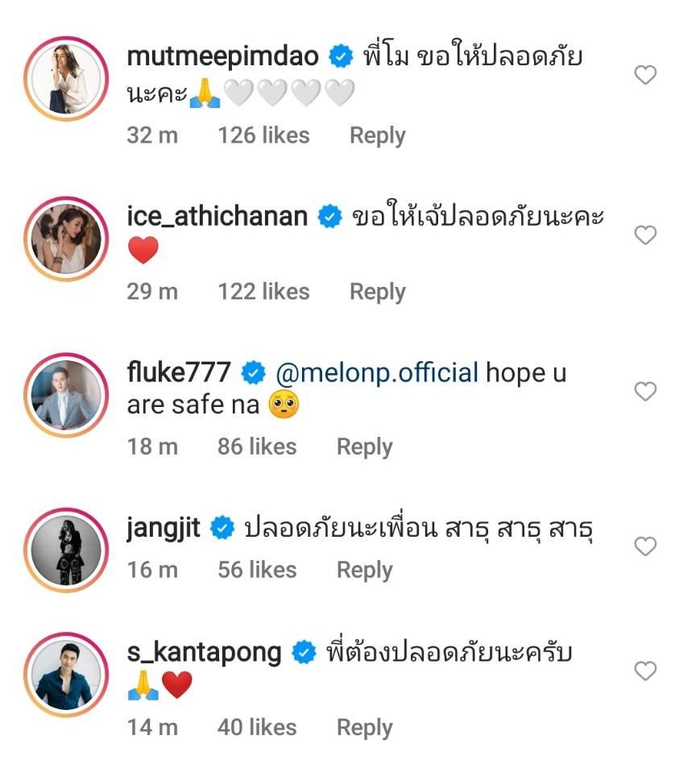
Task: Reply to ice_athichanan's comment
Action: (377, 292)
